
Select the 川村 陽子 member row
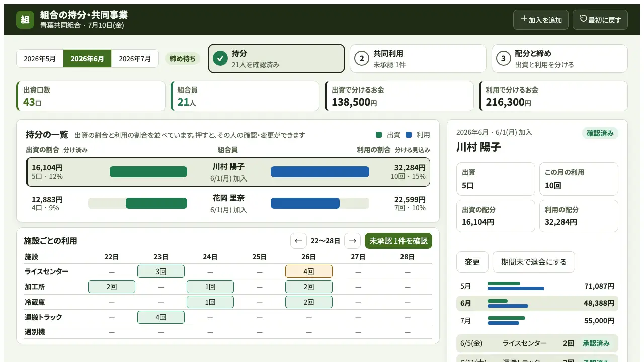click(x=228, y=172)
